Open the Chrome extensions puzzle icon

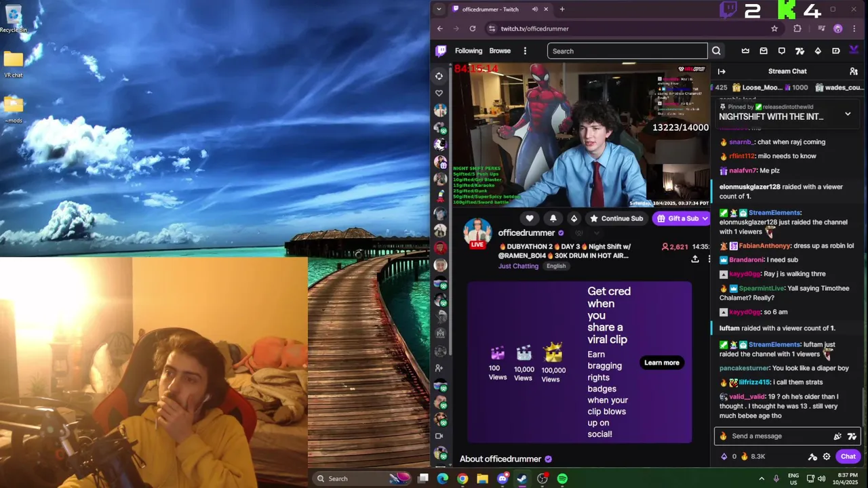coord(797,28)
